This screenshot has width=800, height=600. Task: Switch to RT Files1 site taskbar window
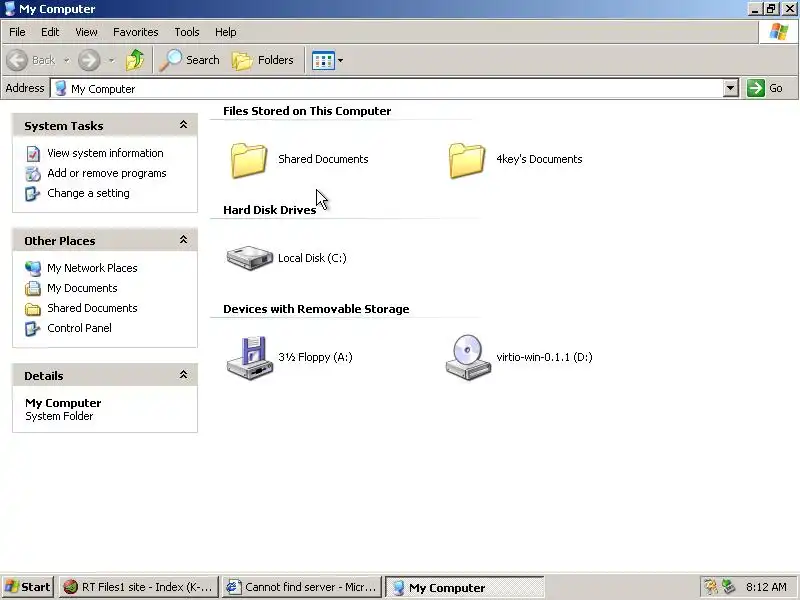point(139,587)
